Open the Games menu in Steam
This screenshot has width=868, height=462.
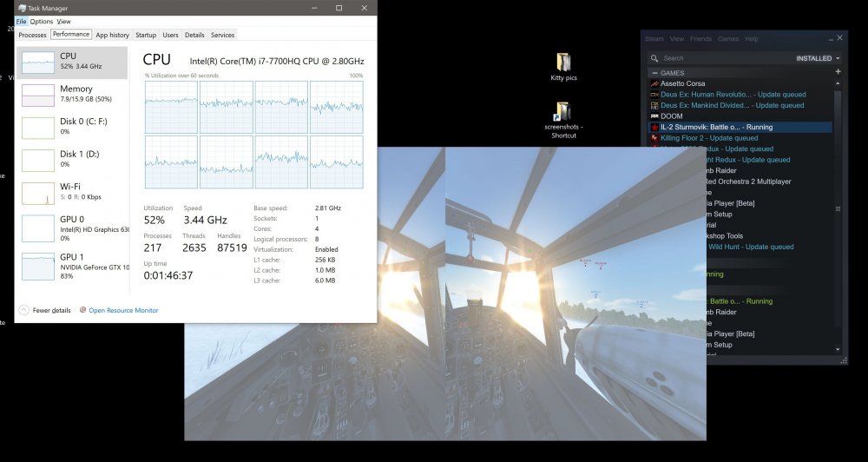[728, 39]
